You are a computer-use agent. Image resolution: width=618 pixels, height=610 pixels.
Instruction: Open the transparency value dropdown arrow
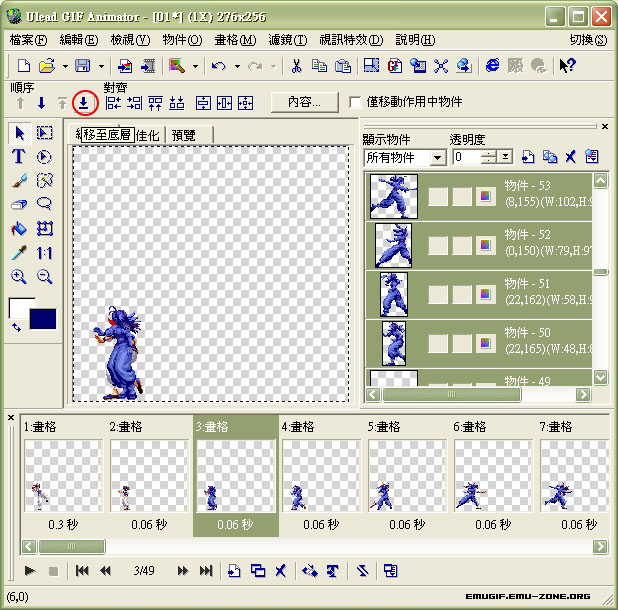point(505,157)
